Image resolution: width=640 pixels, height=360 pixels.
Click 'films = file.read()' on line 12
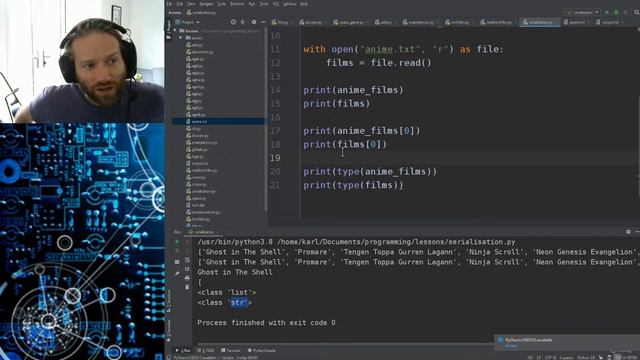378,63
